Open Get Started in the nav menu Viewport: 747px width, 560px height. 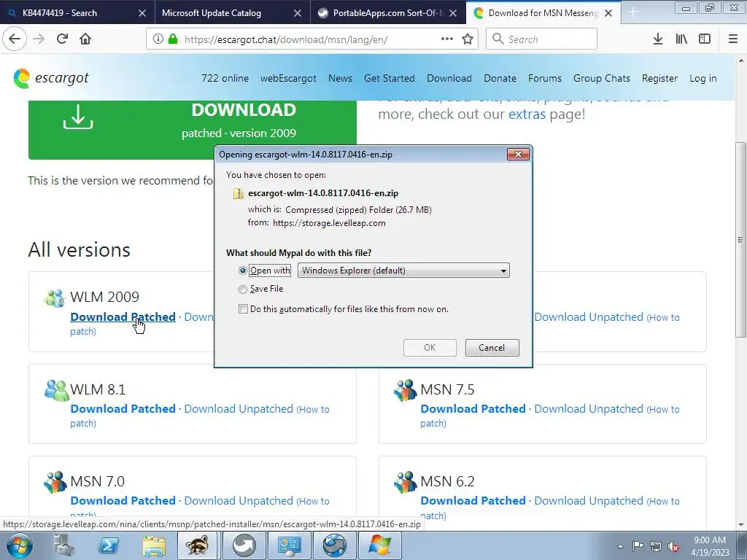point(390,78)
